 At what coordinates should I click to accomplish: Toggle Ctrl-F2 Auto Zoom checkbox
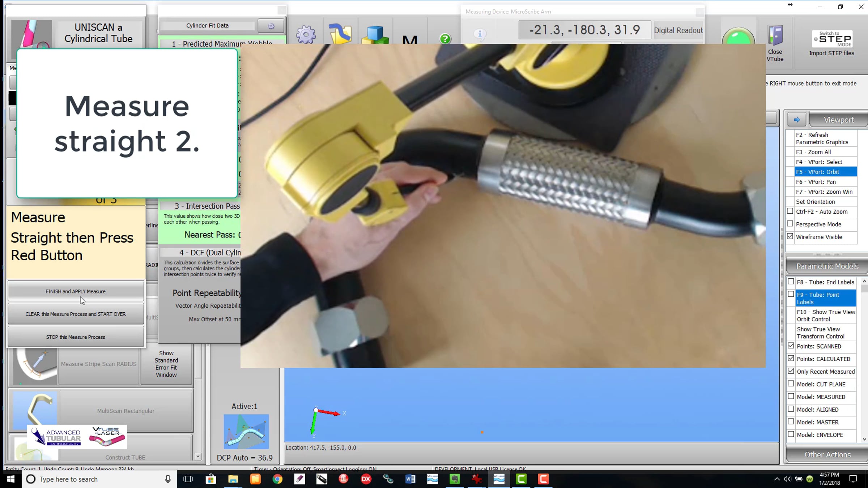tap(790, 211)
